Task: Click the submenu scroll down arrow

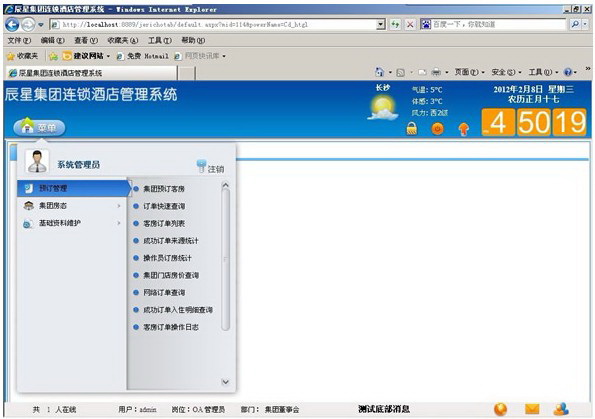Action: (225, 382)
